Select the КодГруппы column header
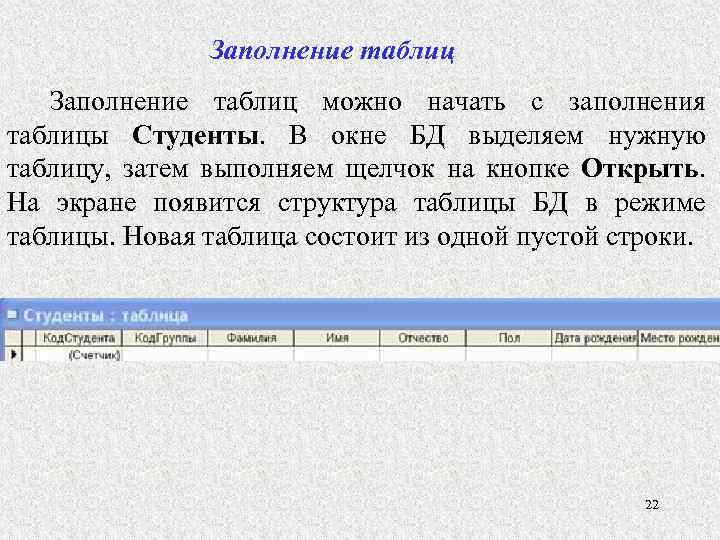The width and height of the screenshot is (720, 540). click(x=165, y=338)
